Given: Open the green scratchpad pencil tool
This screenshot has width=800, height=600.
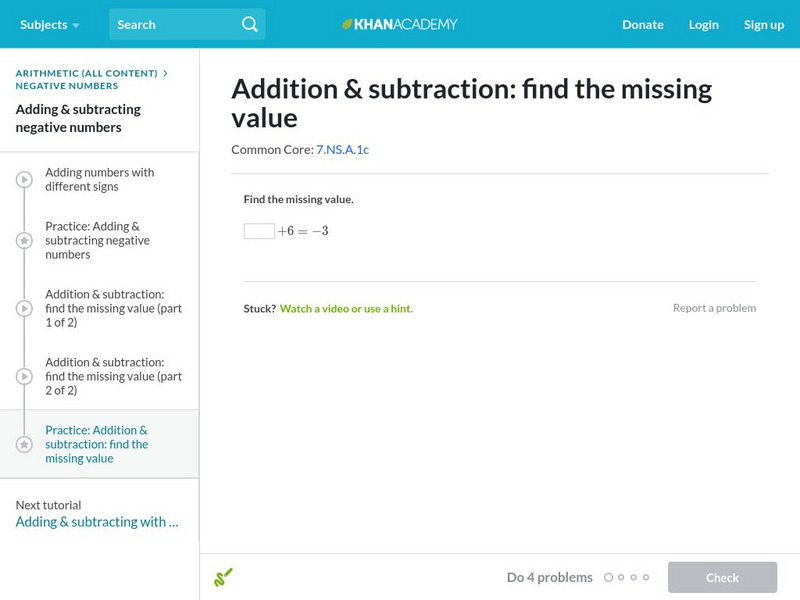Looking at the screenshot, I should tap(223, 577).
